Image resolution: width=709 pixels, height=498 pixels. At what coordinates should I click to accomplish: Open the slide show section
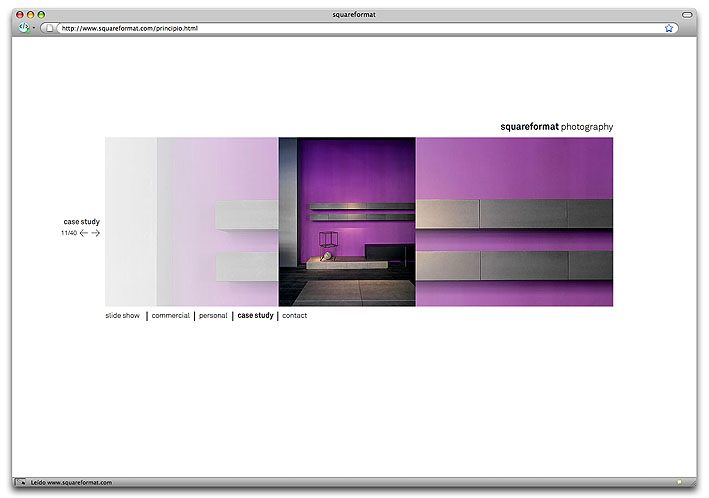click(123, 315)
